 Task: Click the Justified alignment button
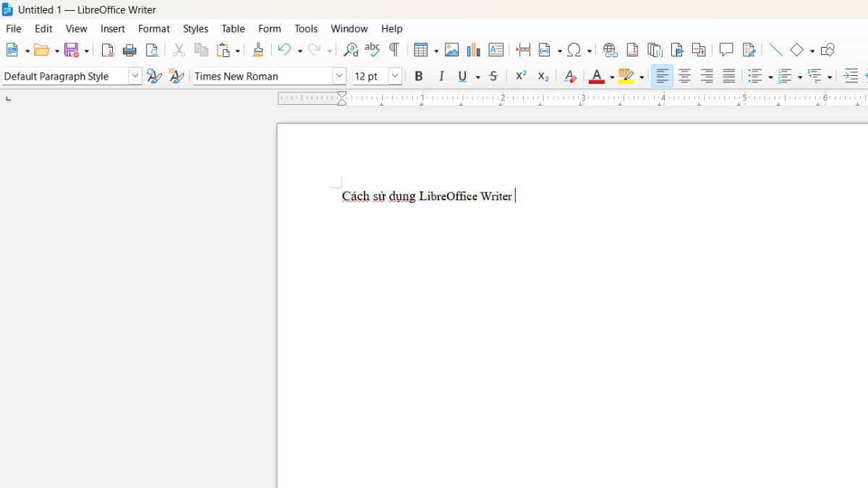click(729, 76)
